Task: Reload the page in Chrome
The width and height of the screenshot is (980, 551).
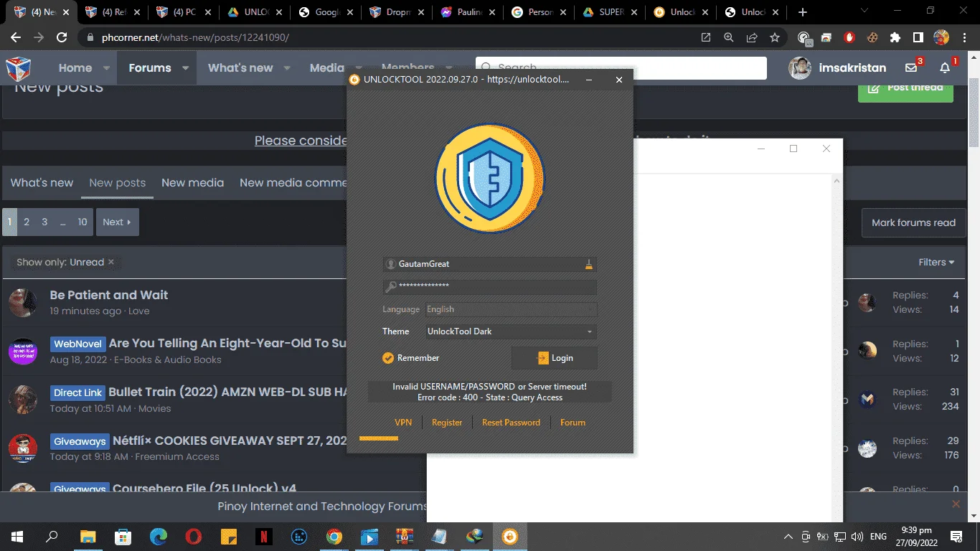Action: pyautogui.click(x=62, y=37)
